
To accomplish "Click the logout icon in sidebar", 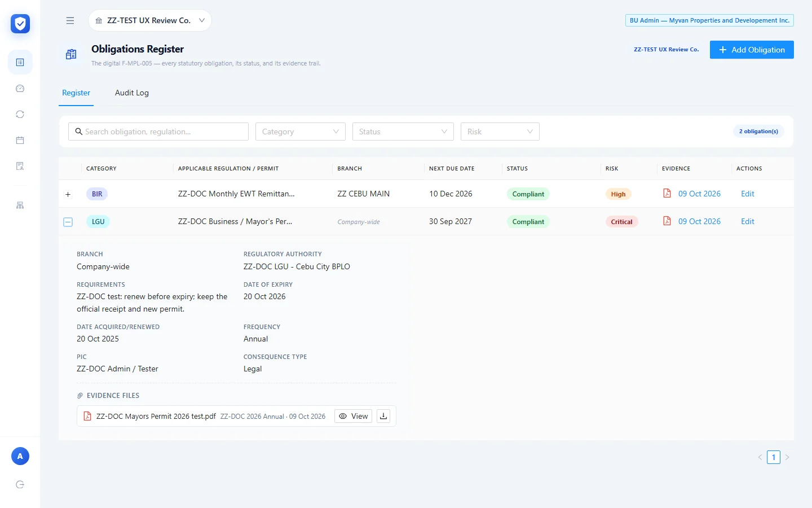I will [20, 484].
